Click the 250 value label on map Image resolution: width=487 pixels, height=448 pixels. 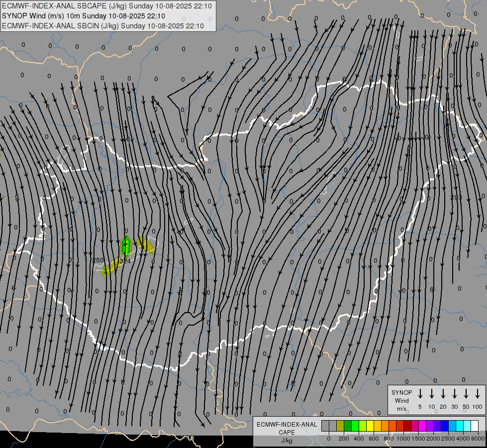[x=98, y=260]
